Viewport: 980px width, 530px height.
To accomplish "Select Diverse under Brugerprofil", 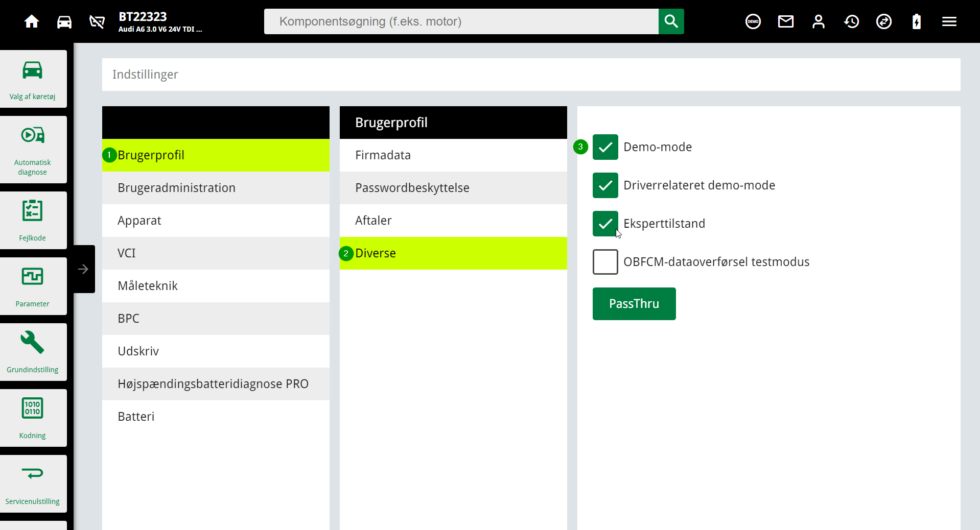I will point(453,253).
